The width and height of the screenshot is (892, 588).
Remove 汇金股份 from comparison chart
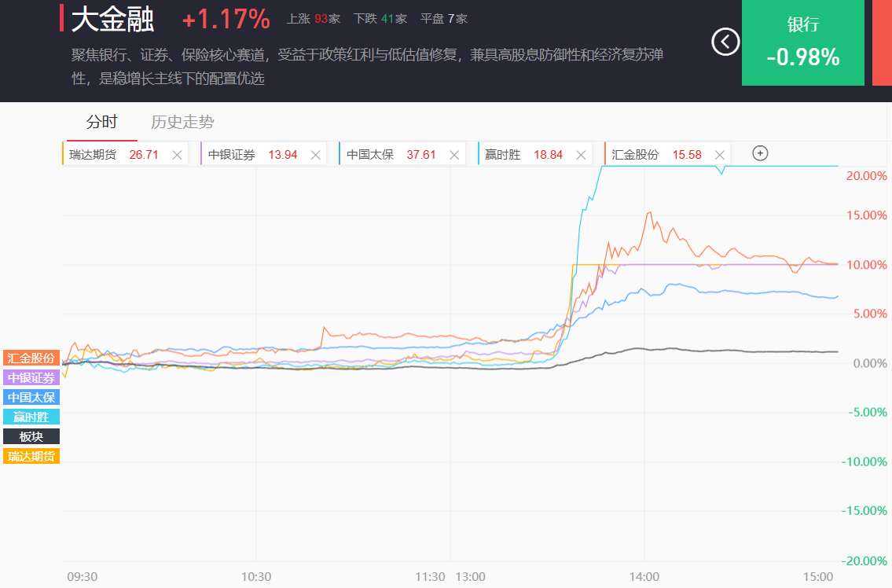[719, 155]
